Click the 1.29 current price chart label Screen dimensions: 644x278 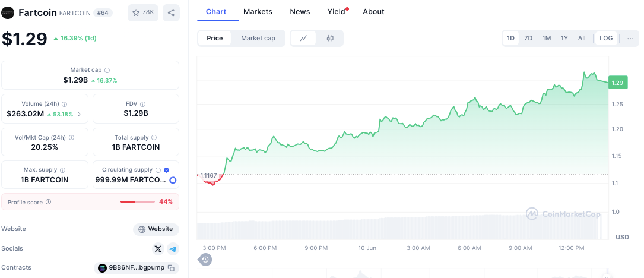pos(617,83)
